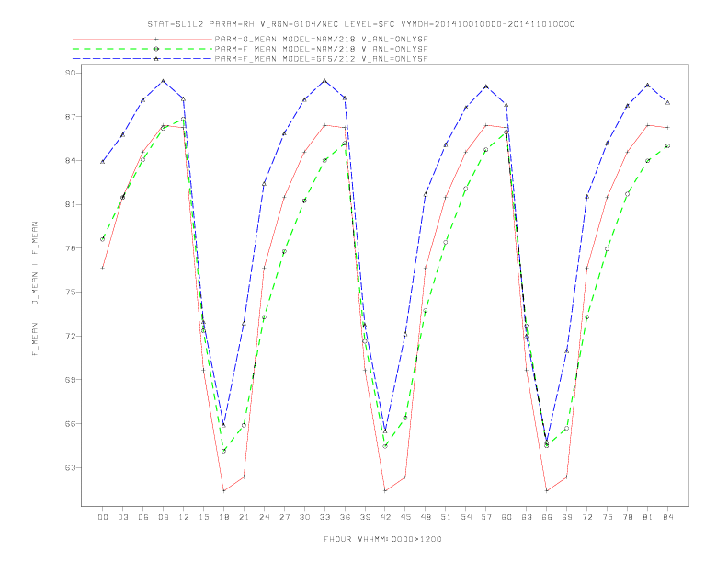Click x-axis forecast hour label 48
Viewport: 728px width, 563px height.
point(426,517)
